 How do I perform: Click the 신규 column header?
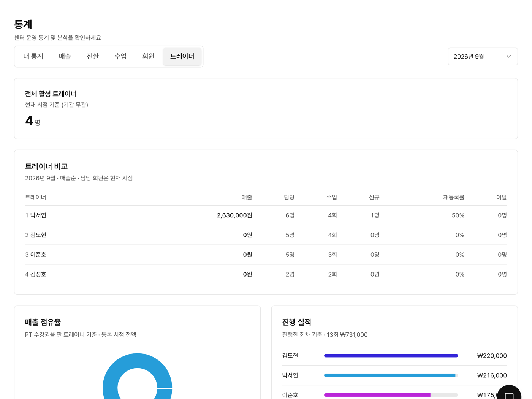pyautogui.click(x=374, y=197)
